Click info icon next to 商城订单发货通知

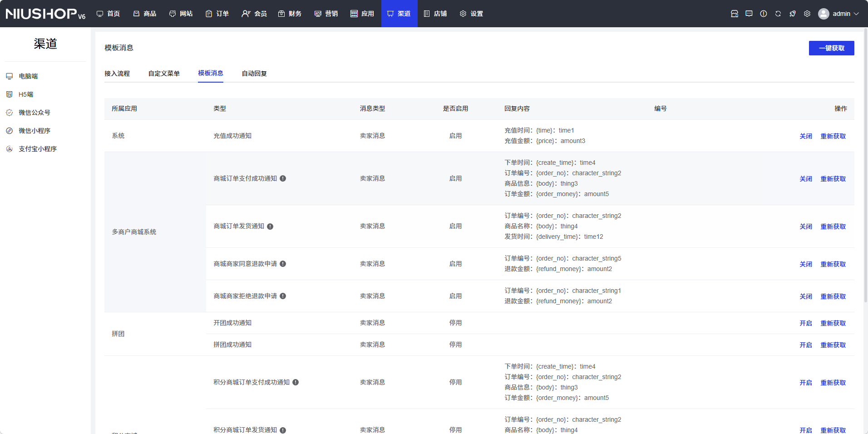270,227
